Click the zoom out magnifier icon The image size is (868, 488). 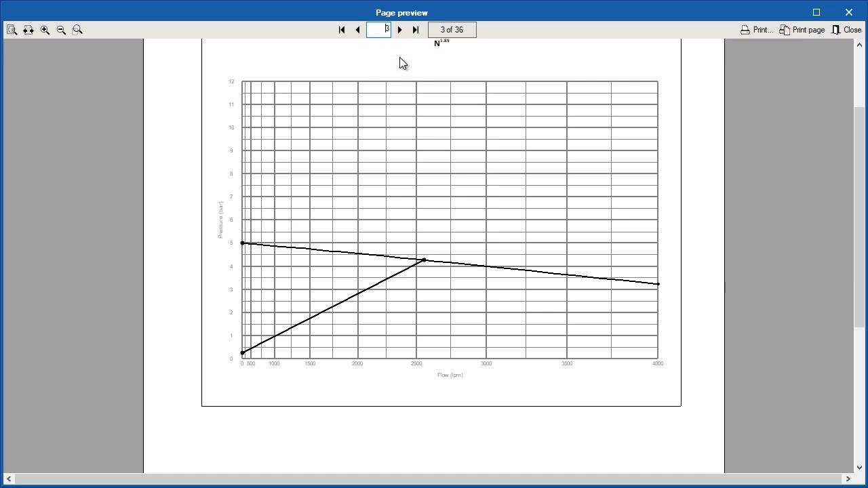[x=61, y=30]
